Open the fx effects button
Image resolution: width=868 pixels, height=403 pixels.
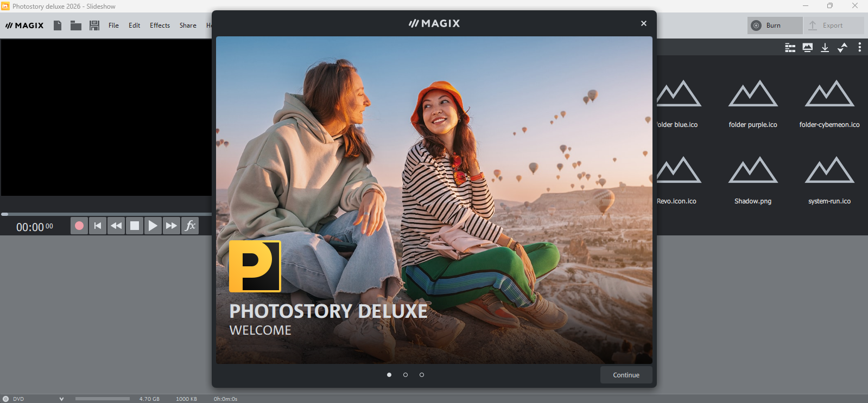[x=190, y=226]
